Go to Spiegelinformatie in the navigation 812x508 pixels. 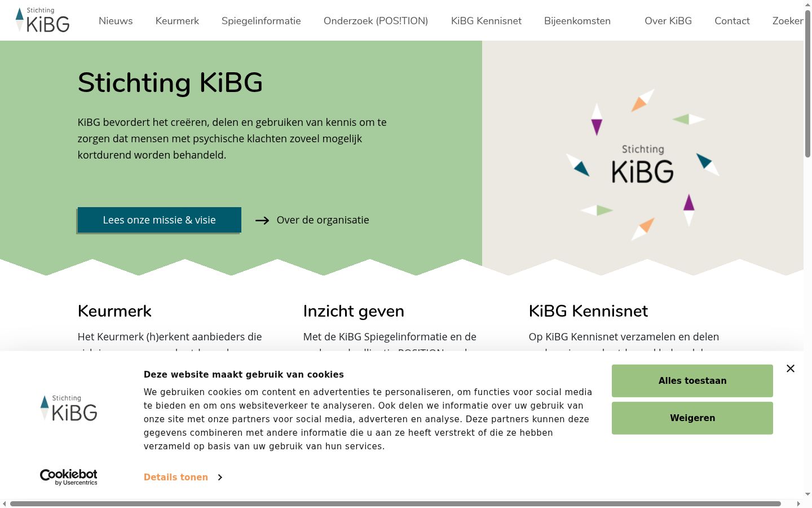click(x=261, y=21)
